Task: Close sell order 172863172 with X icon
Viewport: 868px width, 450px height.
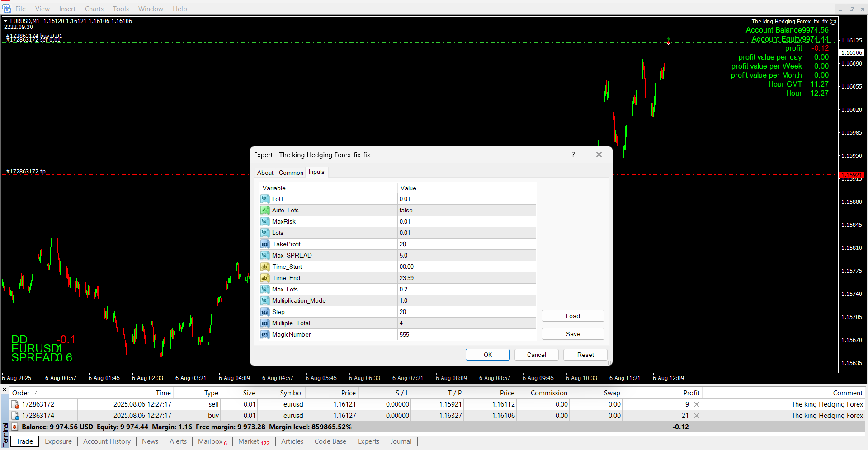Action: (697, 404)
